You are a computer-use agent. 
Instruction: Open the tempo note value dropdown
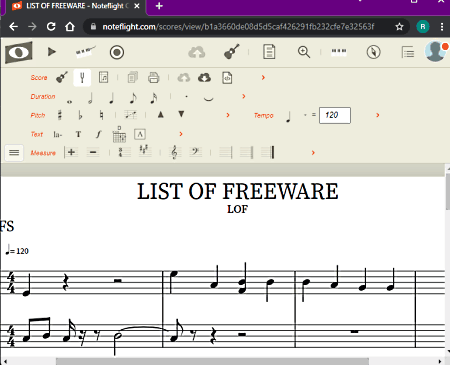point(305,115)
